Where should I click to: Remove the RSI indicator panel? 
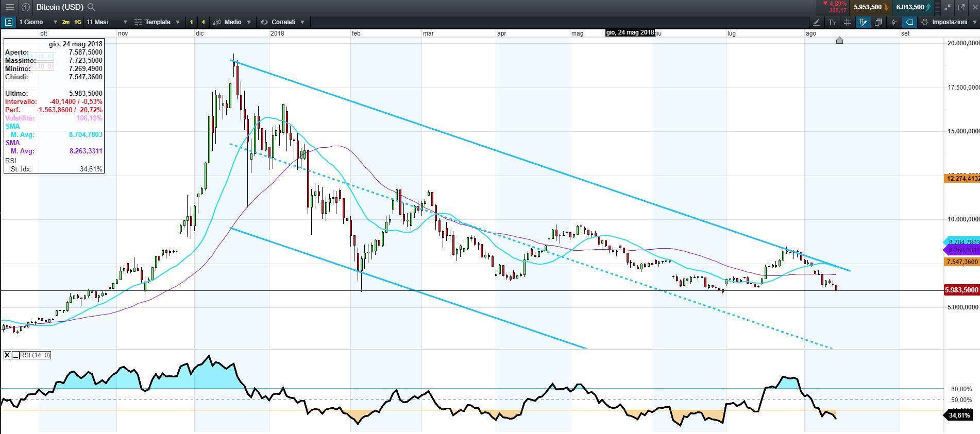click(x=7, y=355)
